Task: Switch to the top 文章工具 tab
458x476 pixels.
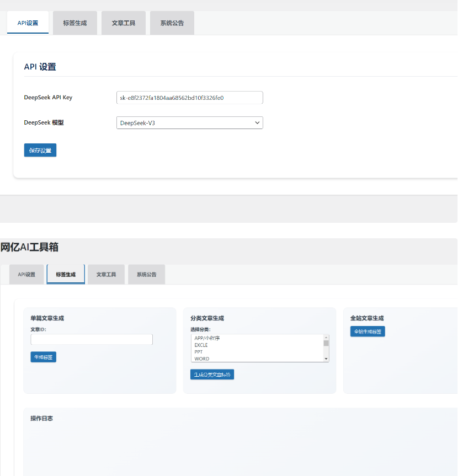Action: coord(124,23)
